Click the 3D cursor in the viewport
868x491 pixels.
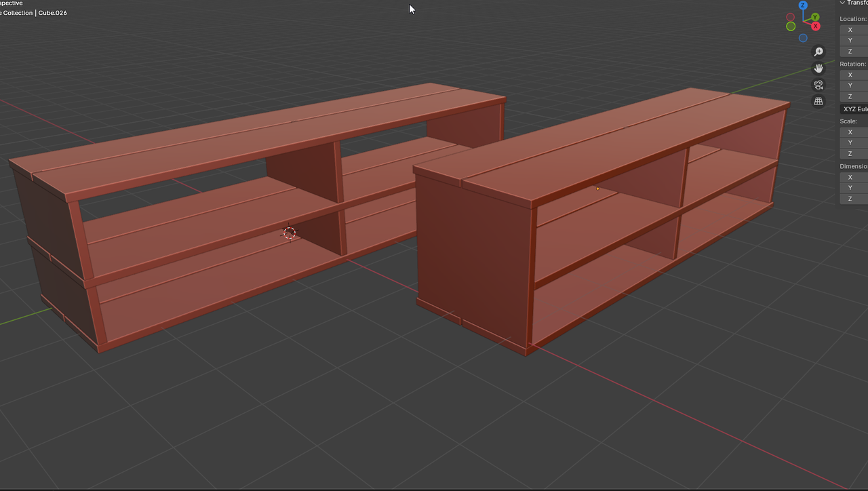(x=290, y=233)
